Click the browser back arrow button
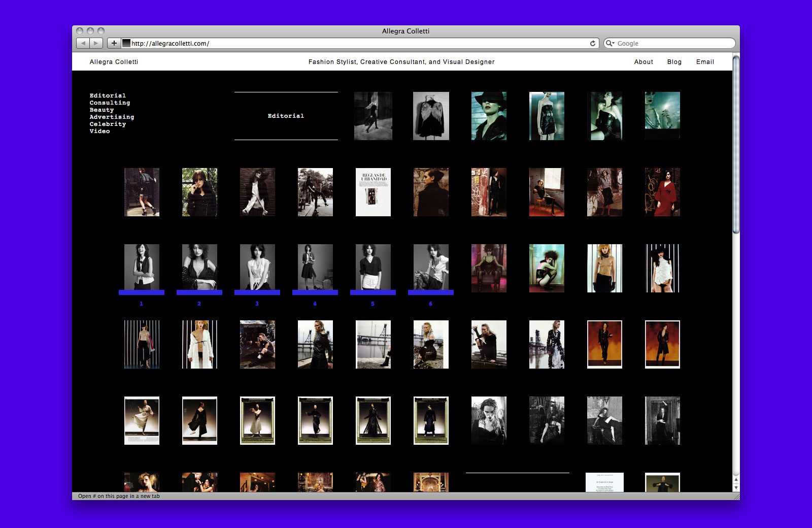 pyautogui.click(x=83, y=43)
